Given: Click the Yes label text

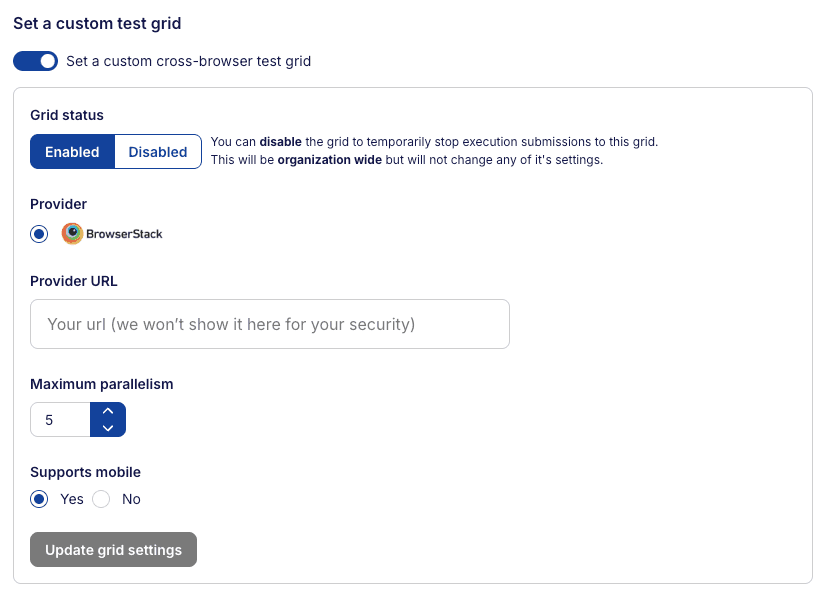Looking at the screenshot, I should pyautogui.click(x=72, y=499).
